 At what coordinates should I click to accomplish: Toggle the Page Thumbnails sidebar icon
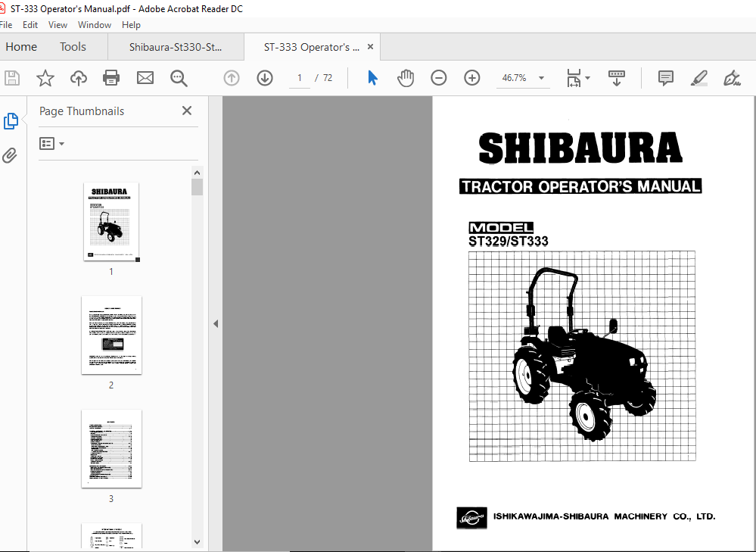(11, 120)
